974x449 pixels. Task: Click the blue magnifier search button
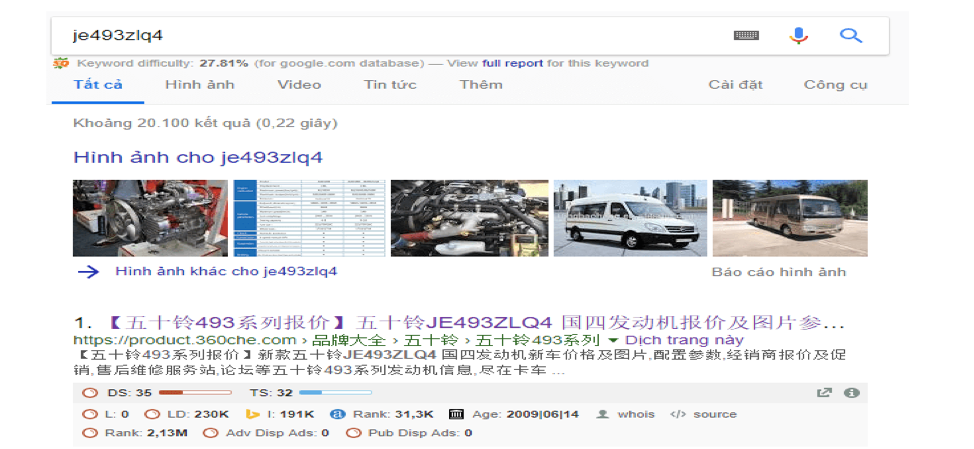(x=850, y=35)
